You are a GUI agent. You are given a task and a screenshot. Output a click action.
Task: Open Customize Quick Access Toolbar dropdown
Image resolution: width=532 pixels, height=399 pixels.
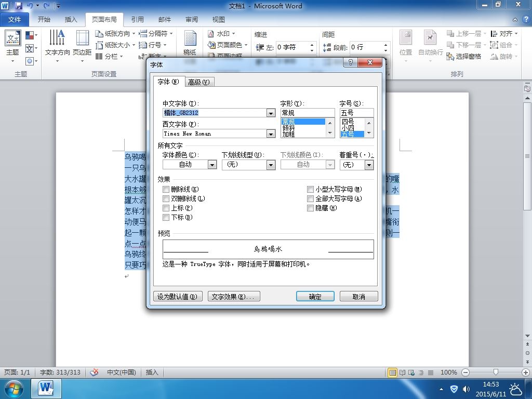[58, 6]
